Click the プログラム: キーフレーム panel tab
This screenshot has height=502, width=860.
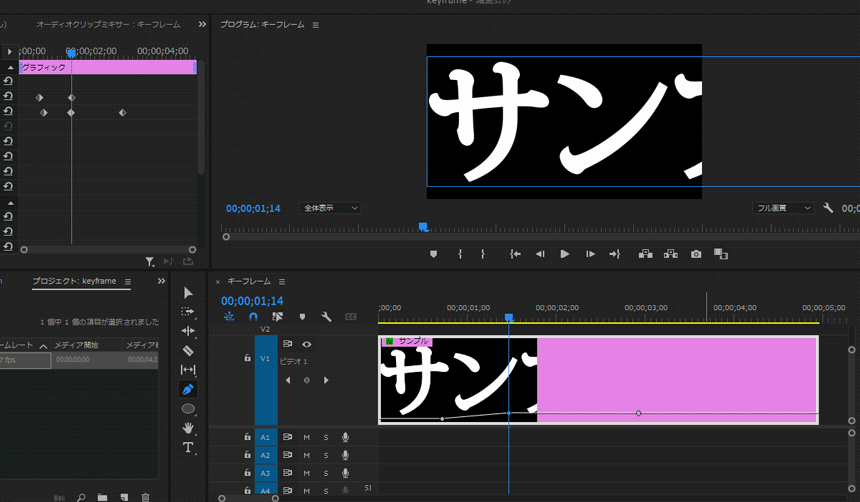[x=262, y=24]
